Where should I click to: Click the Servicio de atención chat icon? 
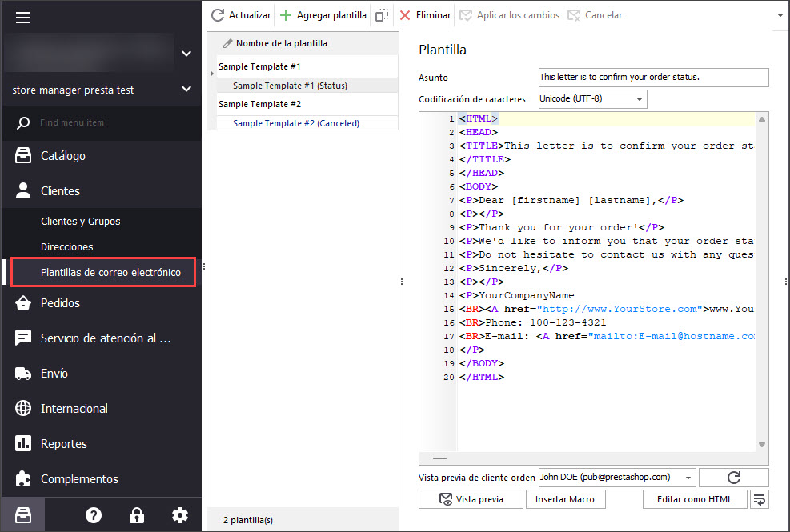coord(23,338)
